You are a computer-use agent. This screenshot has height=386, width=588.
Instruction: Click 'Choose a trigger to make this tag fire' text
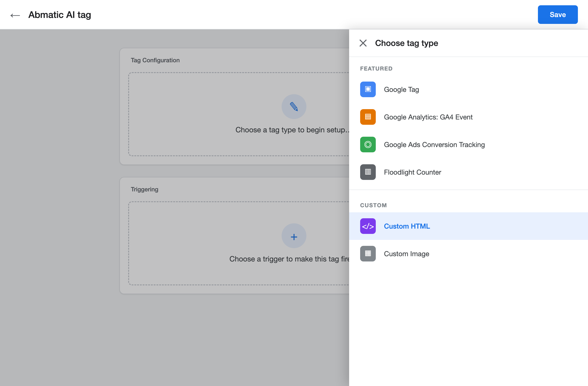tap(289, 259)
